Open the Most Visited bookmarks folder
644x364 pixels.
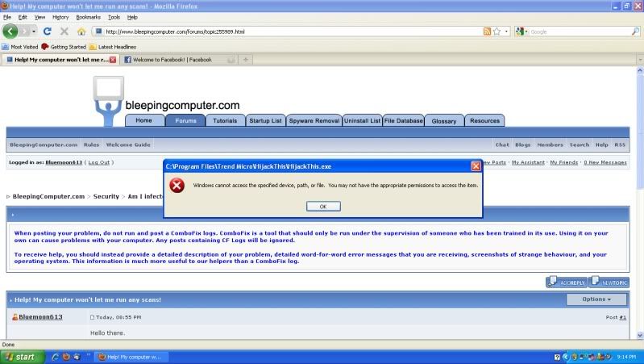click(19, 47)
